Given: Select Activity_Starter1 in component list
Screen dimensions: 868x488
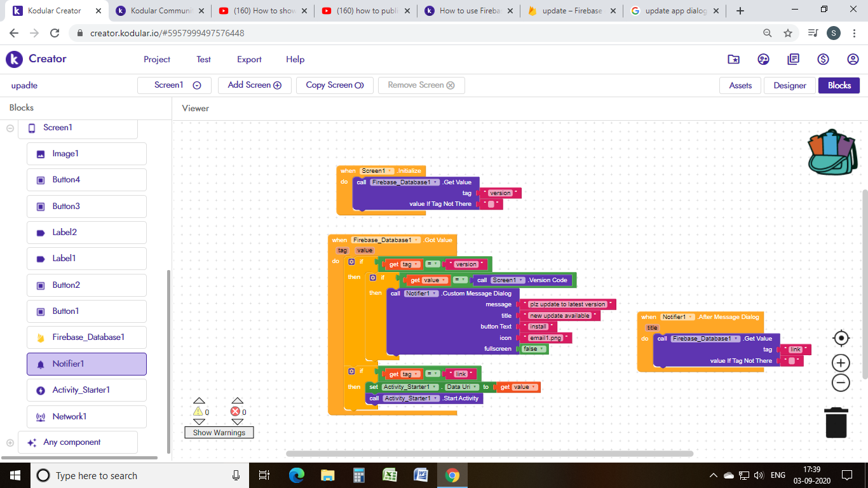Looking at the screenshot, I should click(86, 390).
